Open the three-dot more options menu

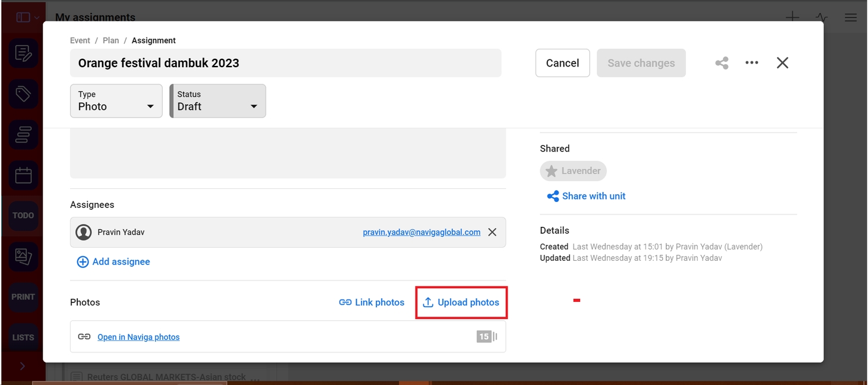click(752, 63)
